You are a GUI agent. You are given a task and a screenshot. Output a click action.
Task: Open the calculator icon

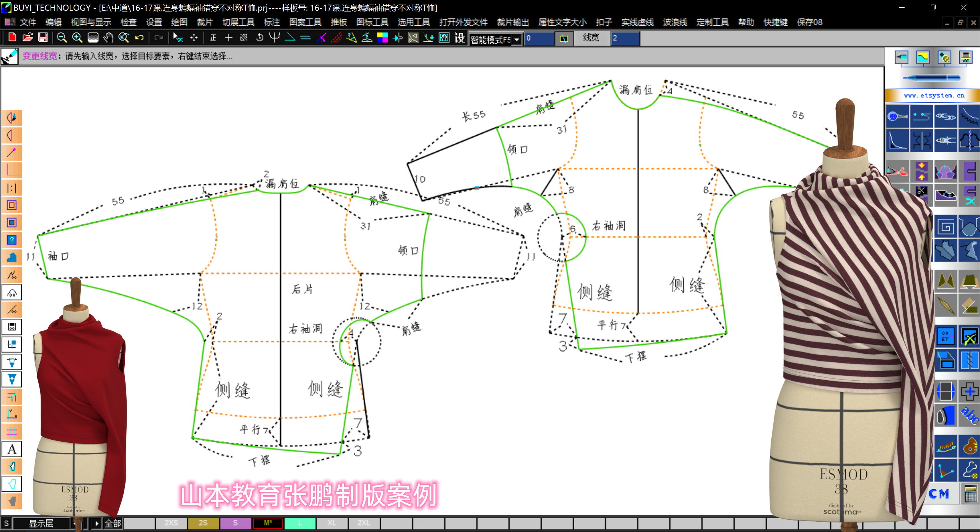pyautogui.click(x=970, y=494)
